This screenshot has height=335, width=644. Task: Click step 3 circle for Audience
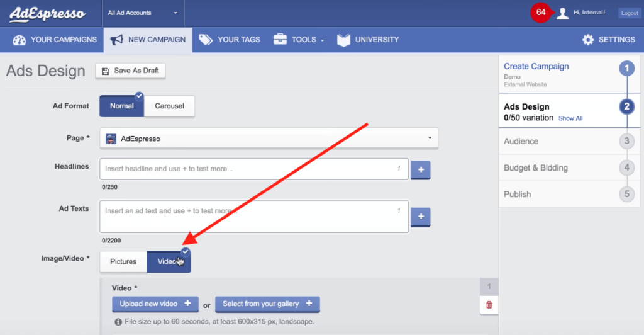pyautogui.click(x=626, y=141)
